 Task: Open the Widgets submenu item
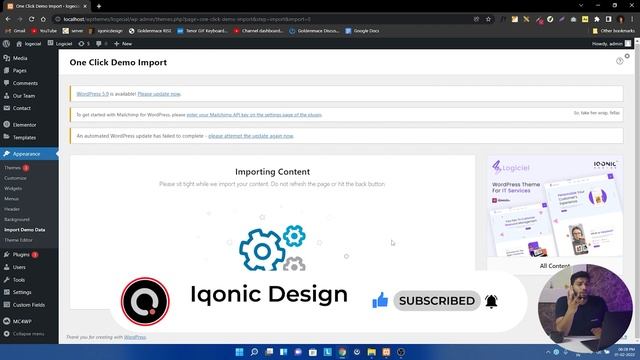[13, 189]
